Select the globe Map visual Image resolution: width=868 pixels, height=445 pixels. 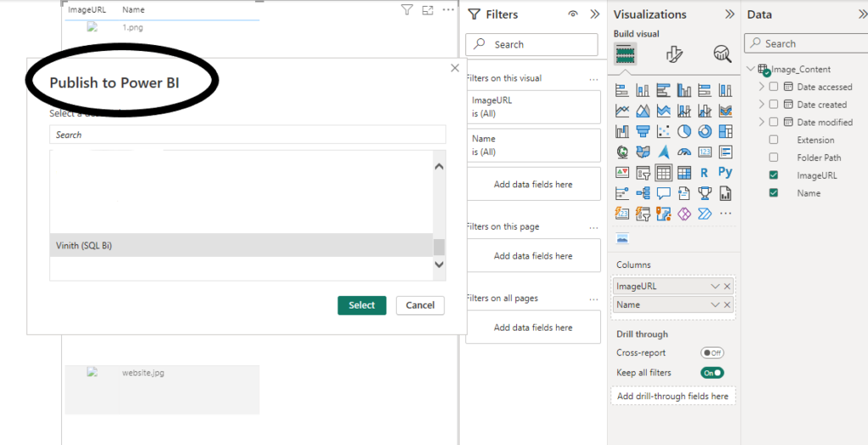[x=622, y=152]
